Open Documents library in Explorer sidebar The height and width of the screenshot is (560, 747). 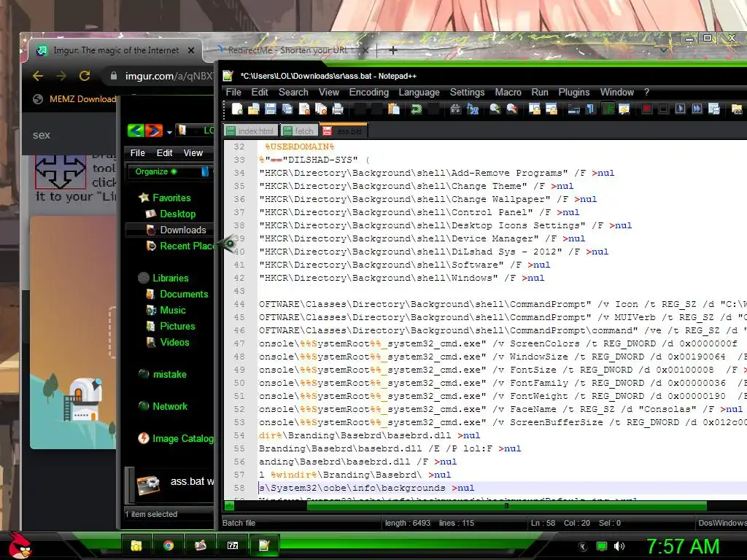click(184, 295)
